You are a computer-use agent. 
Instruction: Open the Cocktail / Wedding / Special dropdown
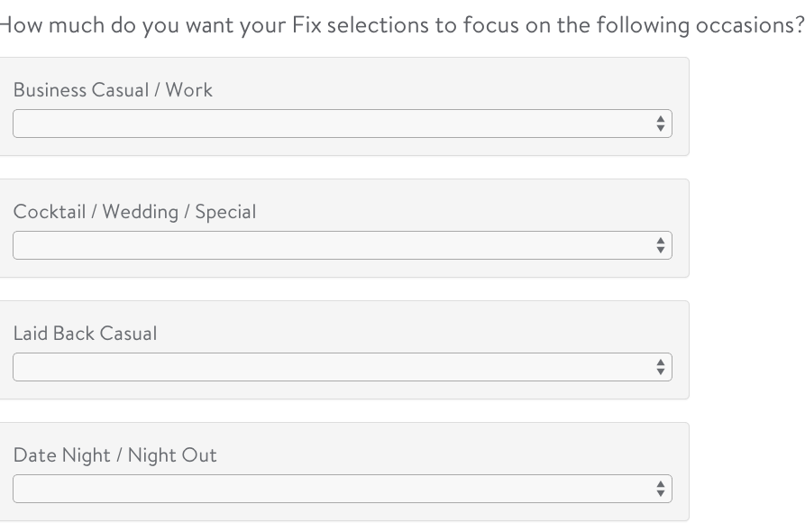point(343,245)
